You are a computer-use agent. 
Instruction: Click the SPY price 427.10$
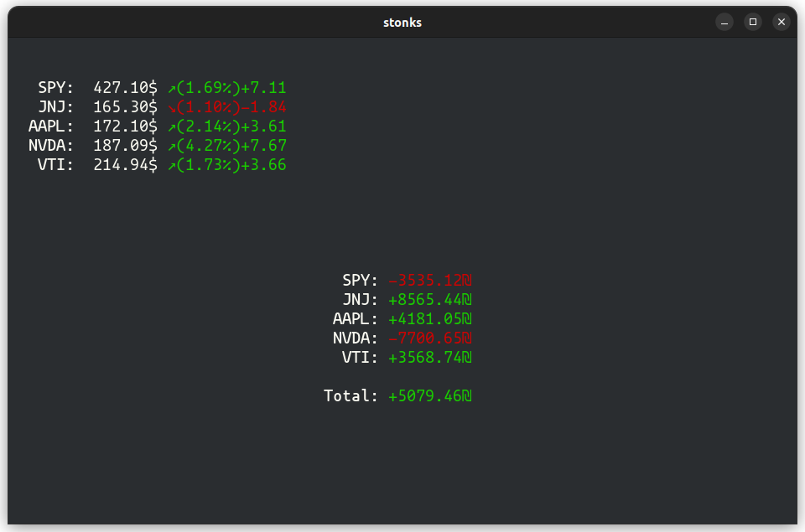pyautogui.click(x=125, y=88)
